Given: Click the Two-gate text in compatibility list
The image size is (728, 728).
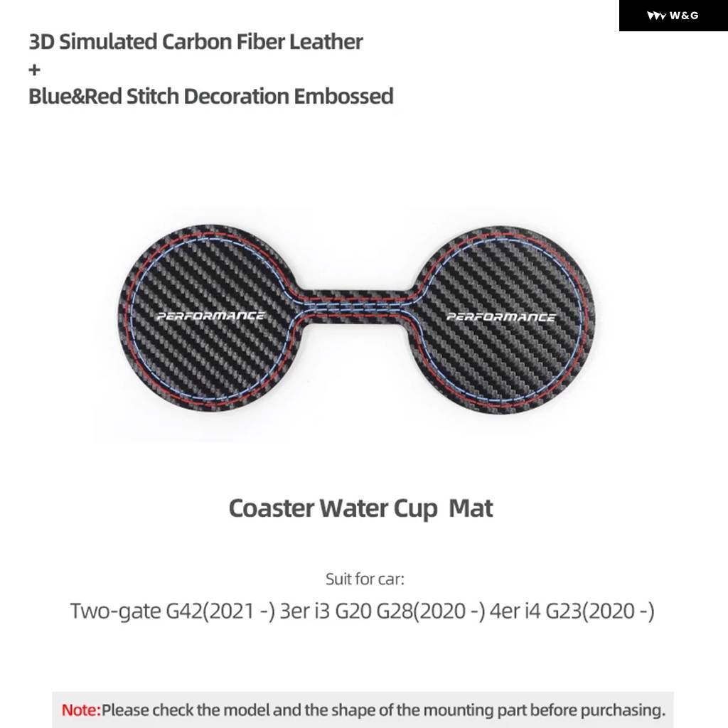Looking at the screenshot, I should pos(116,611).
